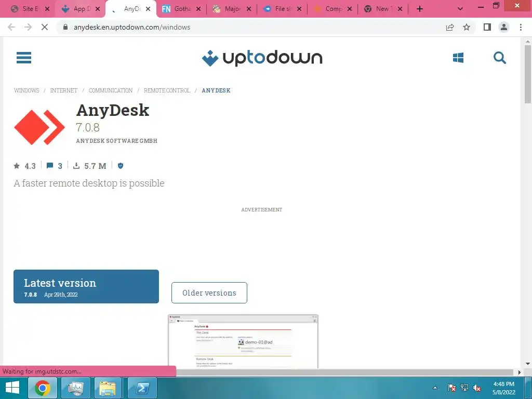Click the muted volume tray icon

pos(477,388)
